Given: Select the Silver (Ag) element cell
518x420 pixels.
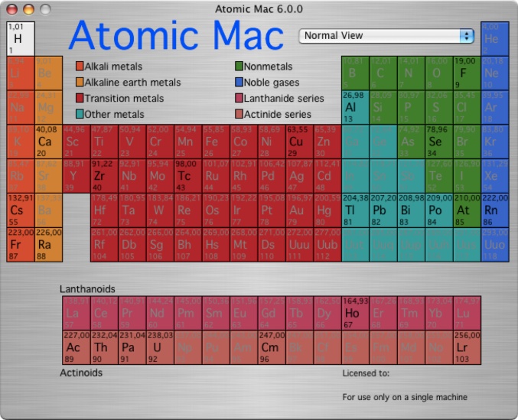Looking at the screenshot, I should pos(300,176).
